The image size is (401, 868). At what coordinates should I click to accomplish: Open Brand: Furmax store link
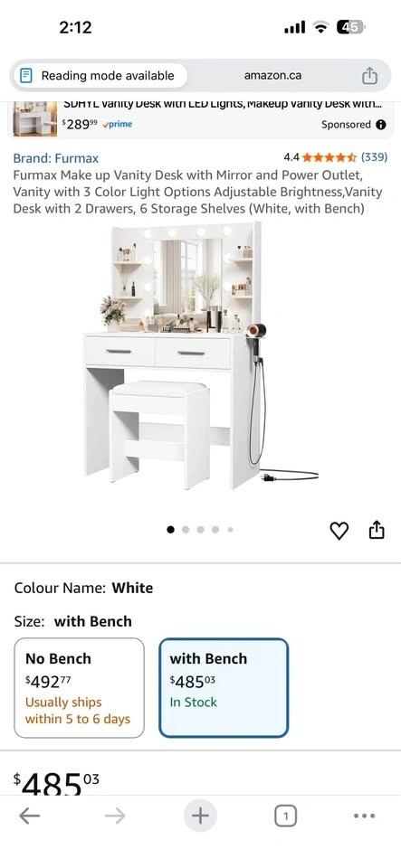[56, 158]
